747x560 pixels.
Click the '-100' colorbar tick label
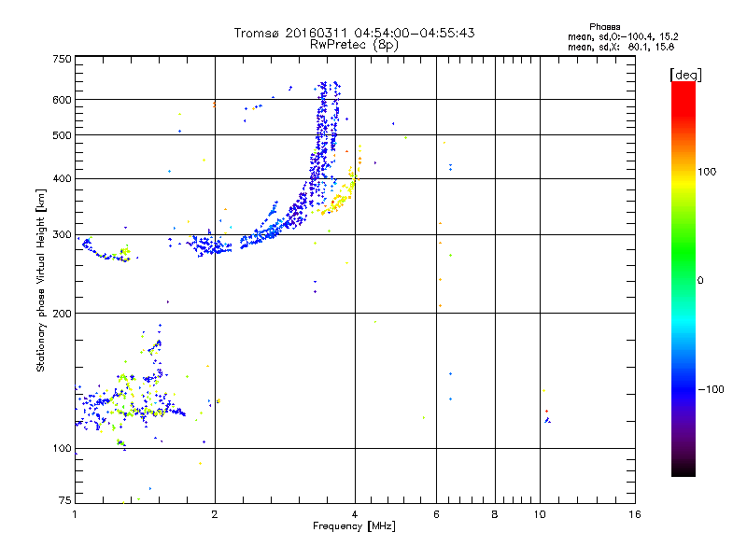tap(712, 389)
